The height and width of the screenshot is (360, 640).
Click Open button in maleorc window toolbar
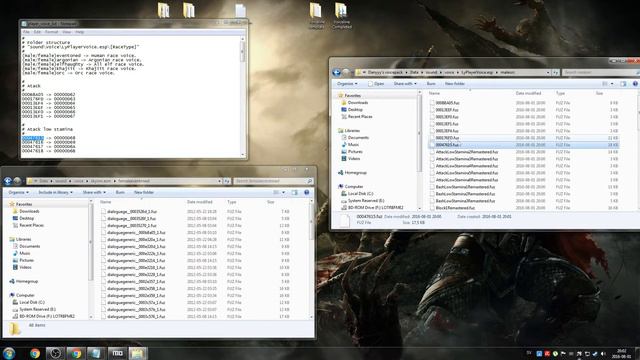[376, 84]
